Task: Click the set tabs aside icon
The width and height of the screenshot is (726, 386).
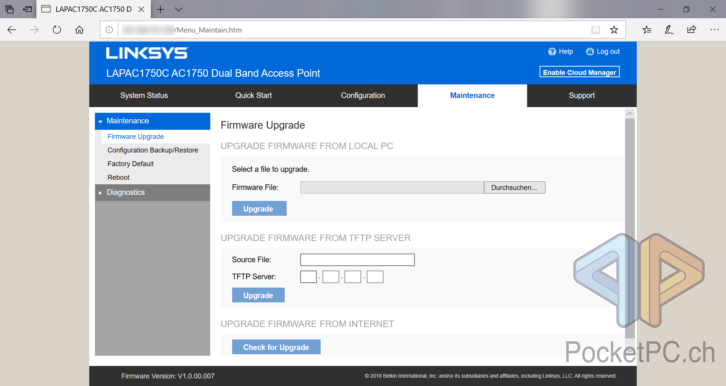Action: pos(27,9)
